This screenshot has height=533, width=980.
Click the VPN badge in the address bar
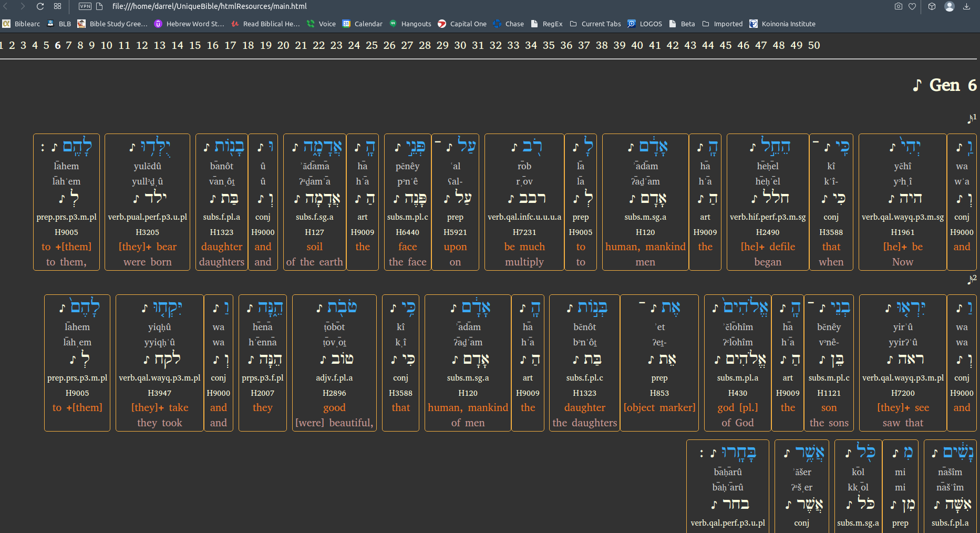[85, 6]
